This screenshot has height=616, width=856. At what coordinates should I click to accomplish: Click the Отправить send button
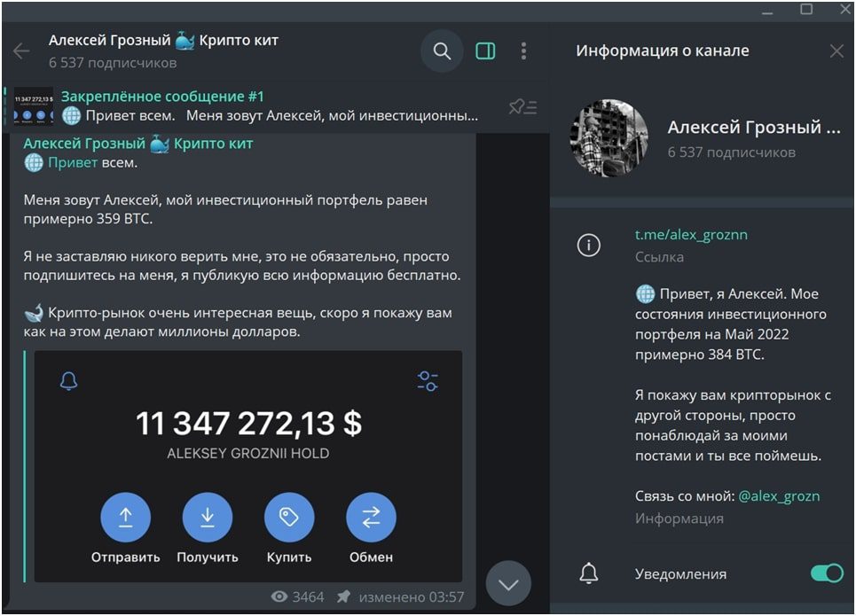point(126,518)
